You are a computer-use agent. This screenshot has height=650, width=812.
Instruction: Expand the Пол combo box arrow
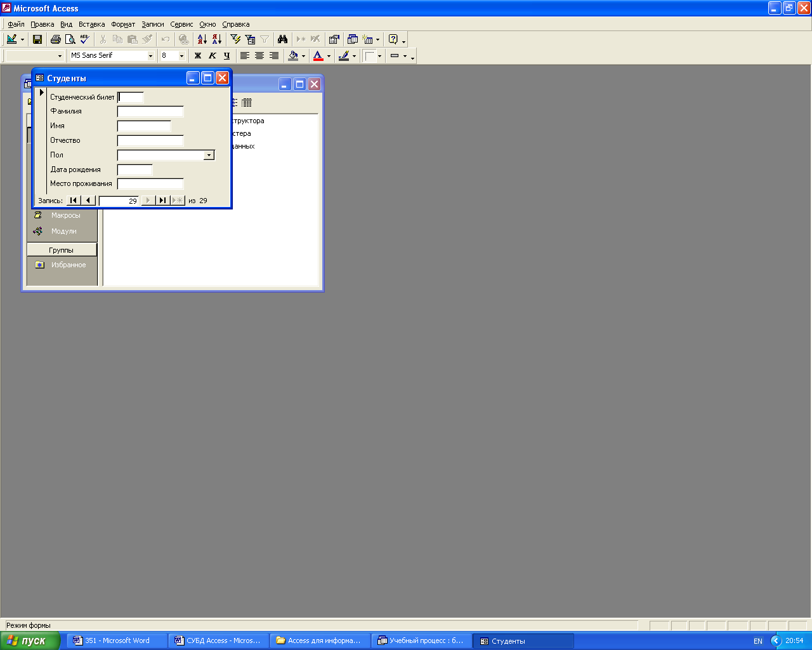209,156
